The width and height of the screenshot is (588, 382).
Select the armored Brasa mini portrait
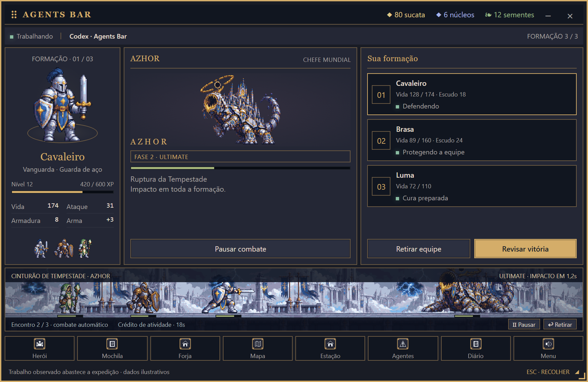64,249
